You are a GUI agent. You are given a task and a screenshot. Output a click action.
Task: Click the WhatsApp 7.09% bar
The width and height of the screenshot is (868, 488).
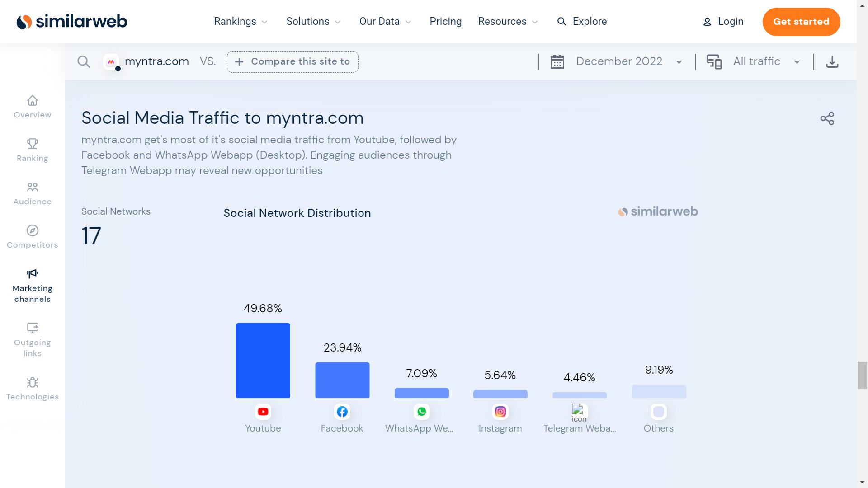click(x=421, y=393)
